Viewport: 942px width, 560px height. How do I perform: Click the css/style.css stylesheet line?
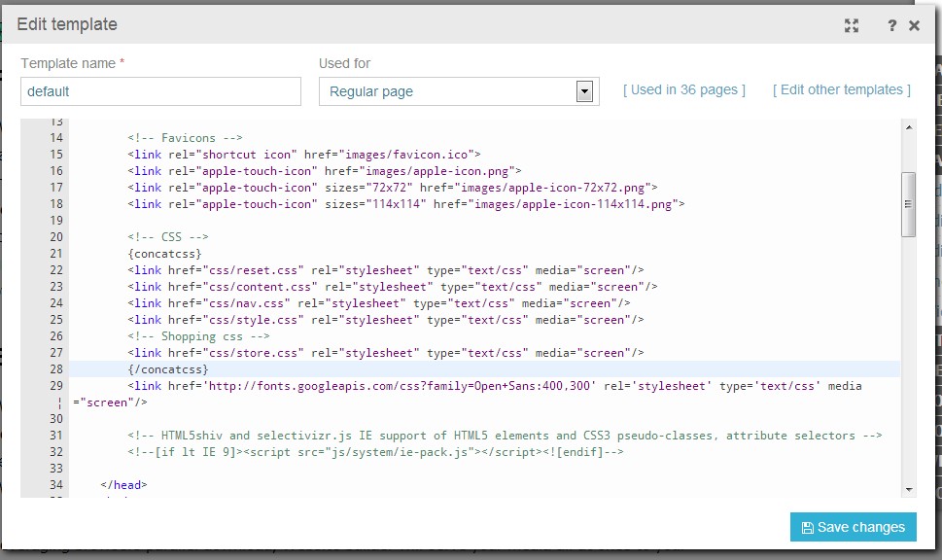pyautogui.click(x=386, y=320)
